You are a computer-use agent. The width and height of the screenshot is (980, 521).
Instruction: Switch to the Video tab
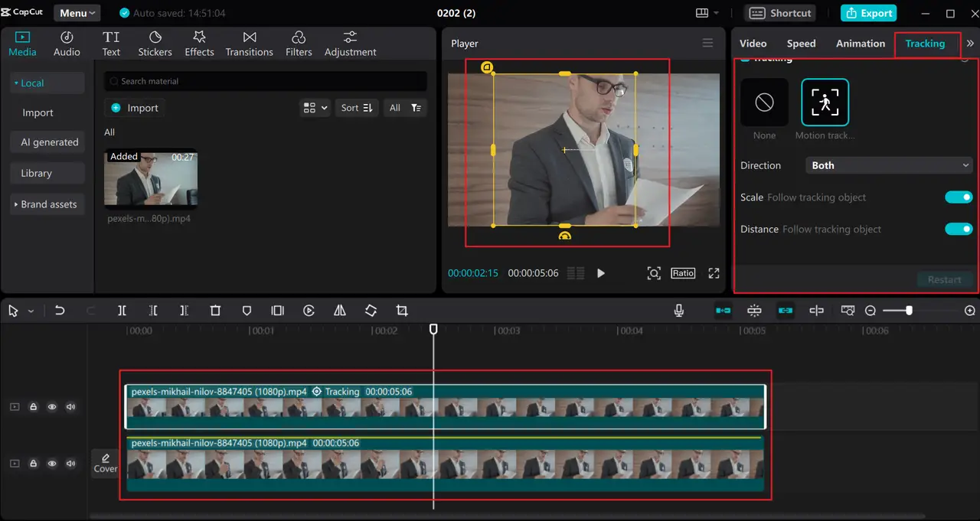point(753,44)
